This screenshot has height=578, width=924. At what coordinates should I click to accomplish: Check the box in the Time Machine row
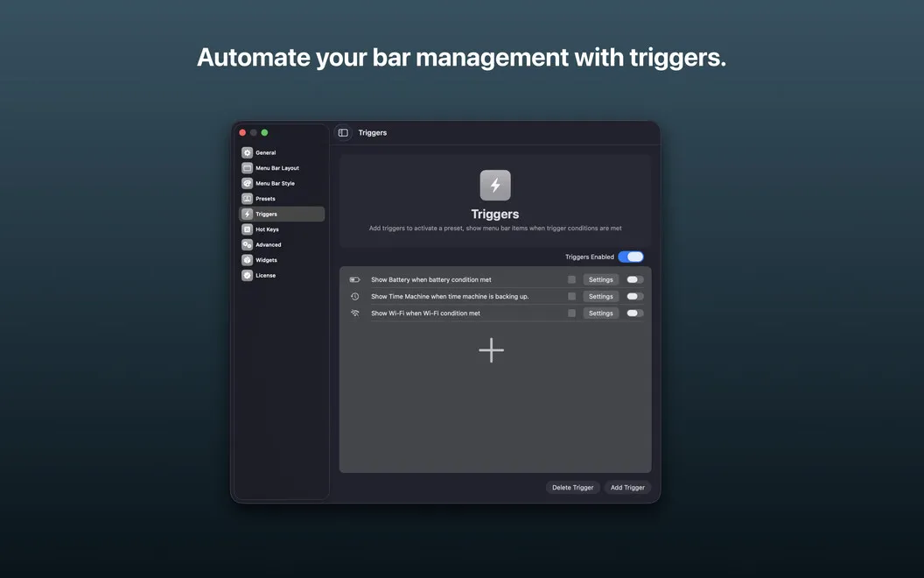click(571, 297)
